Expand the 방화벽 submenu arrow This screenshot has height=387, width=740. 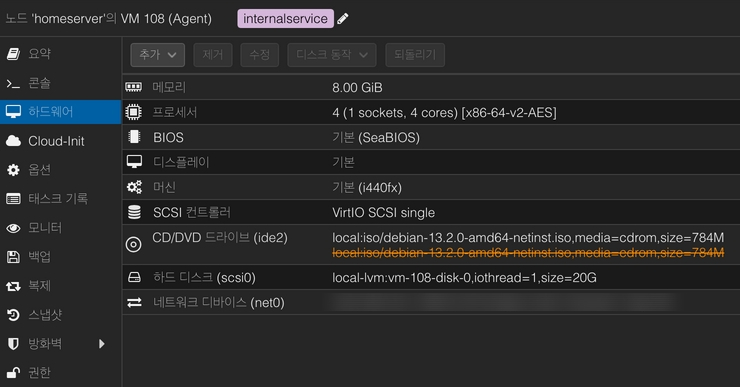(x=101, y=344)
